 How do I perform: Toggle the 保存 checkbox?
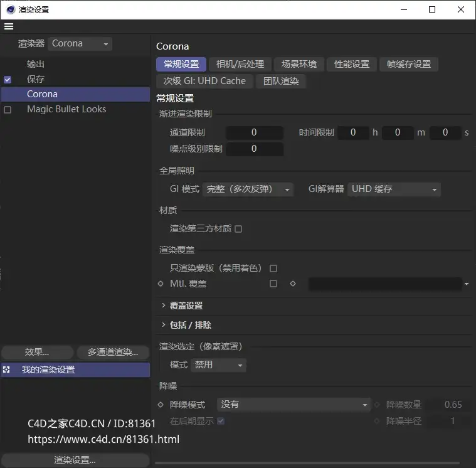click(x=8, y=80)
